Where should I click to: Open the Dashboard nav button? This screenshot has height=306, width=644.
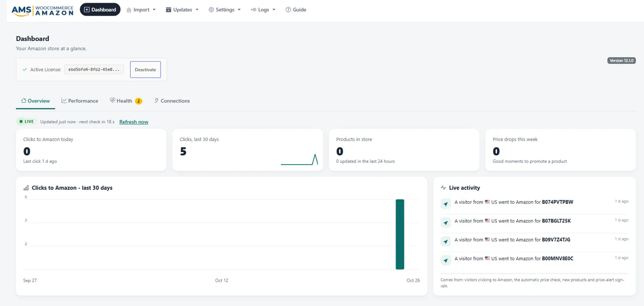point(100,10)
